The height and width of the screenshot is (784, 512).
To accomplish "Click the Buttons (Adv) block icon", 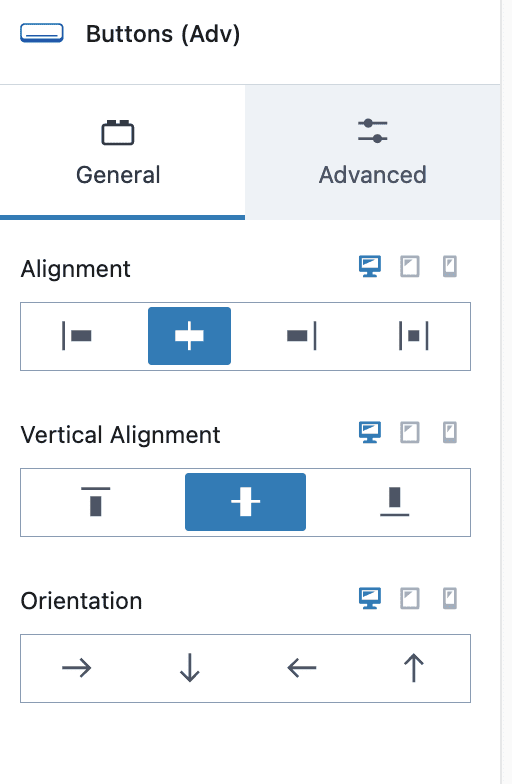I will (42, 34).
